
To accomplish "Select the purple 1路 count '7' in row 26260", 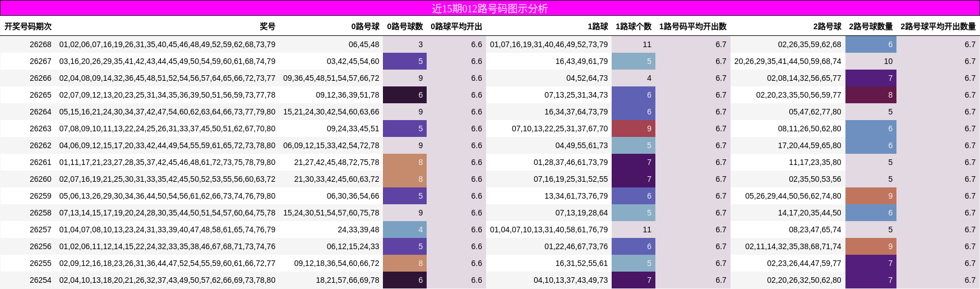I will coord(634,179).
